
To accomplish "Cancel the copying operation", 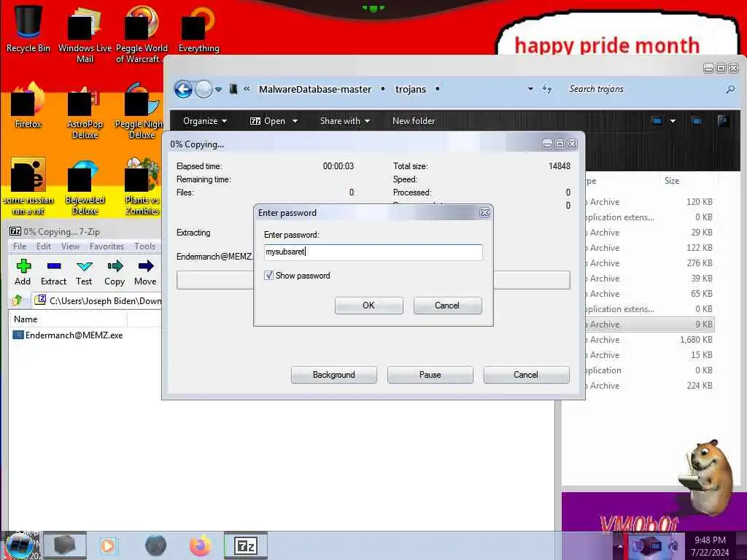I will pos(526,375).
